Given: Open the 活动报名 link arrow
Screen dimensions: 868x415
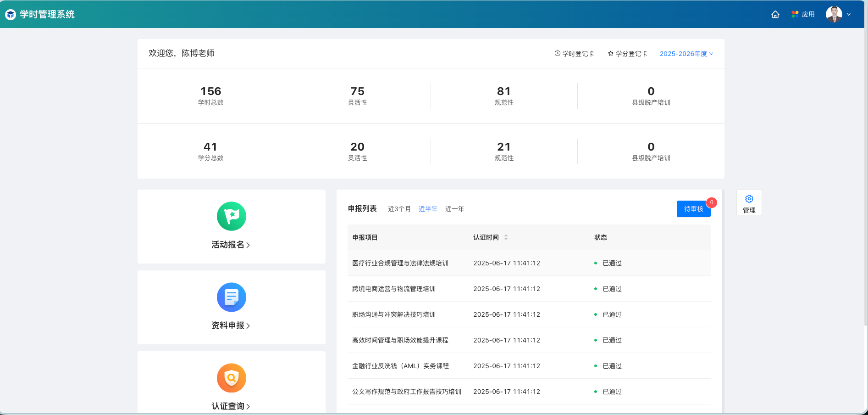Looking at the screenshot, I should 248,245.
